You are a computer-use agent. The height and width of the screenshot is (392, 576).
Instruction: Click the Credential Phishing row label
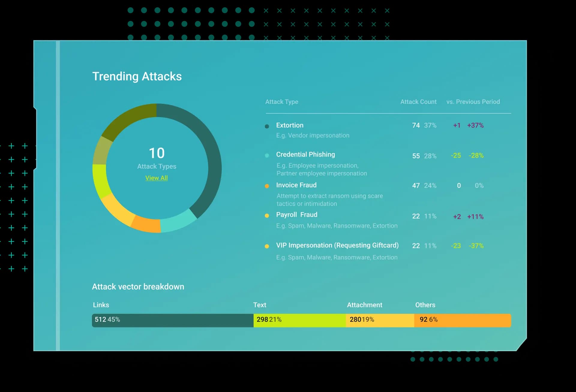pos(305,154)
